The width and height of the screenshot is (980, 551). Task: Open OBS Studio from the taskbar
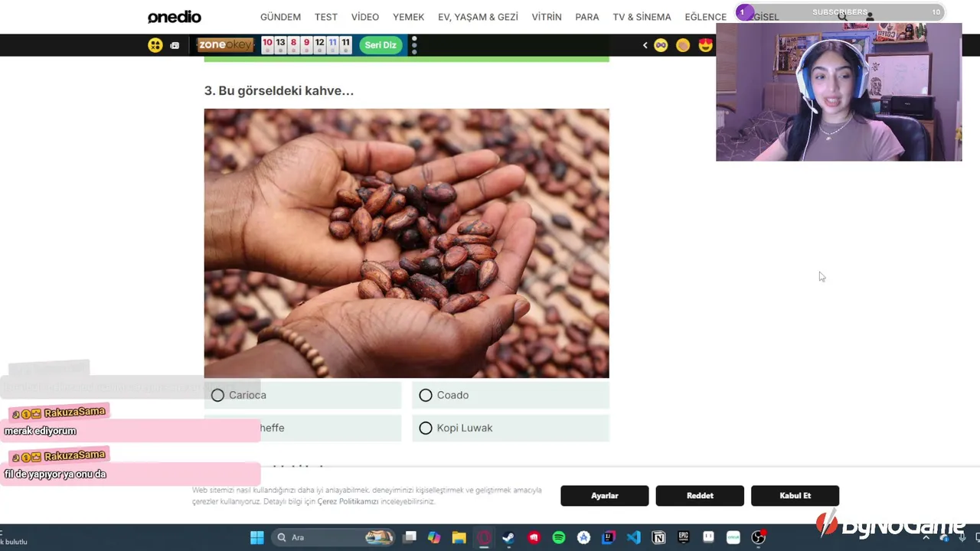tap(759, 537)
